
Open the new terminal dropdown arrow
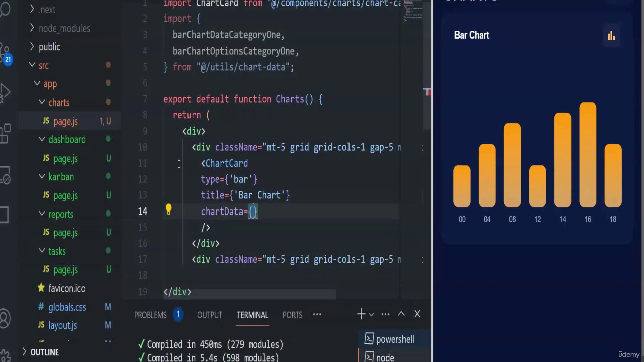tap(371, 314)
